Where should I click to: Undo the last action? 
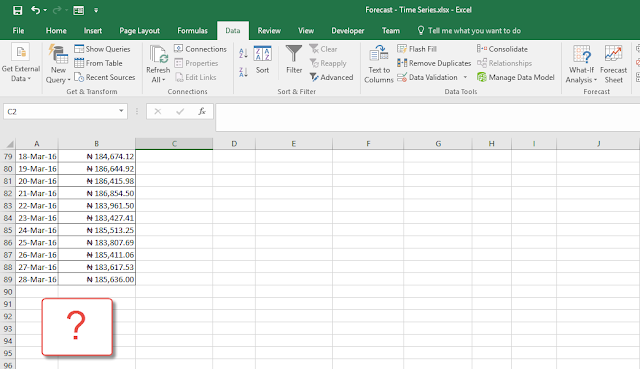click(x=36, y=10)
